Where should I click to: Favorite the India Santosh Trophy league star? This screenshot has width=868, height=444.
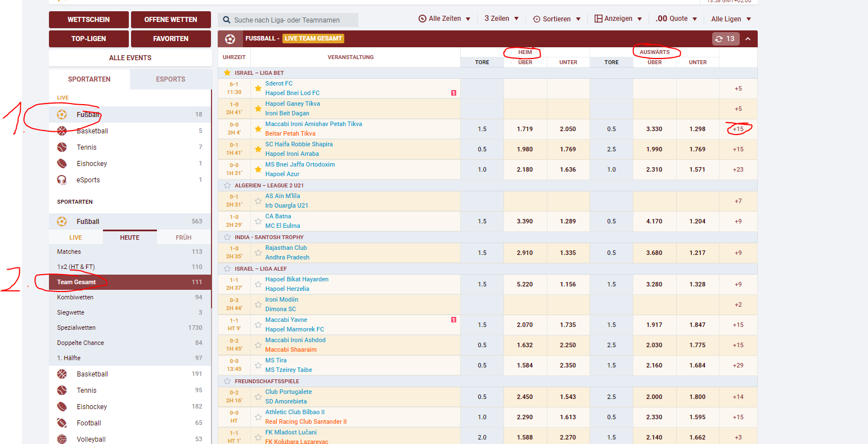tap(227, 237)
